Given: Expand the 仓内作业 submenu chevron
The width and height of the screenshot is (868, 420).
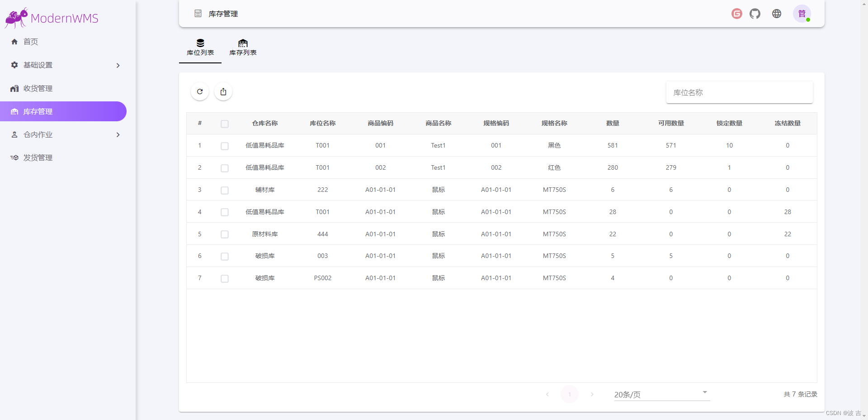Looking at the screenshot, I should (x=118, y=134).
